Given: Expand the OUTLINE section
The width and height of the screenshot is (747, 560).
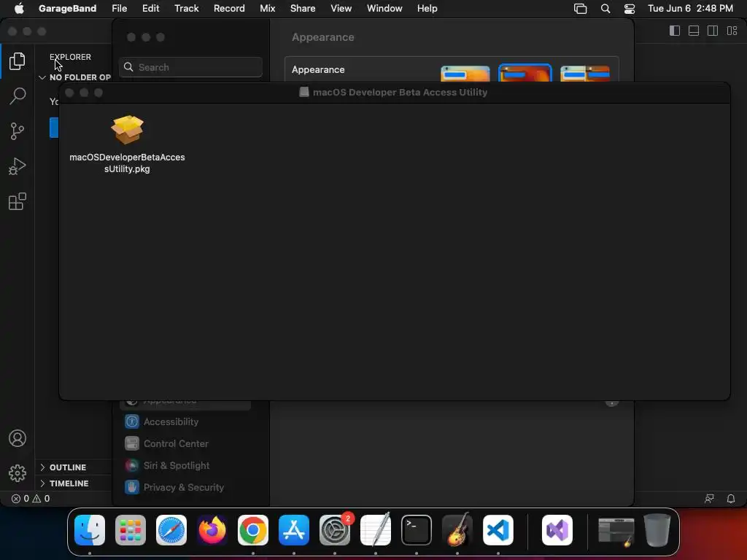Looking at the screenshot, I should pyautogui.click(x=74, y=467).
